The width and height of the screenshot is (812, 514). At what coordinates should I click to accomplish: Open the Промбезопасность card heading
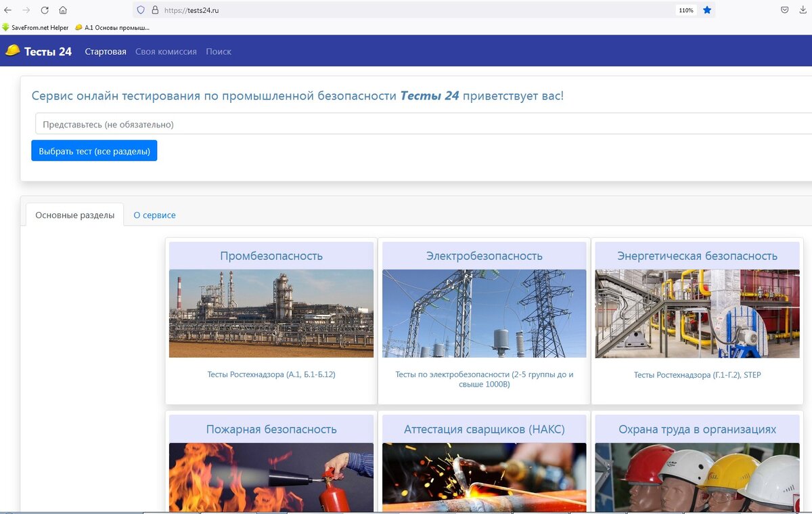click(x=271, y=256)
